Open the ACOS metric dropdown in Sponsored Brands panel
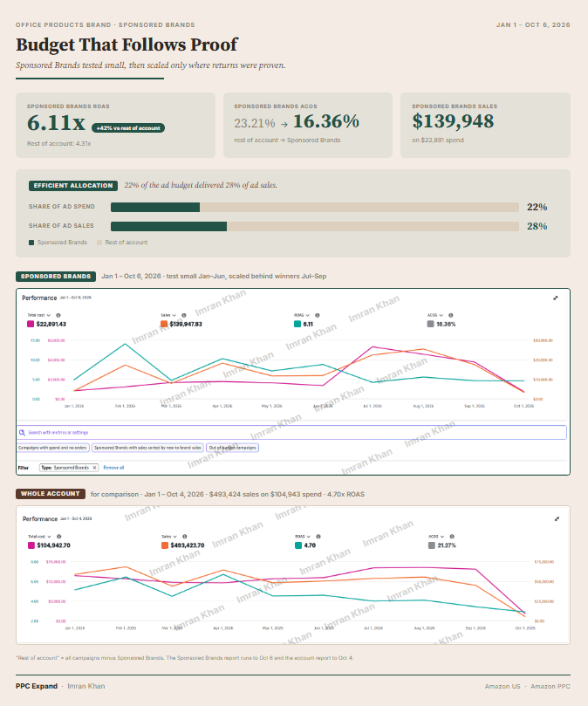588x706 pixels. click(435, 315)
